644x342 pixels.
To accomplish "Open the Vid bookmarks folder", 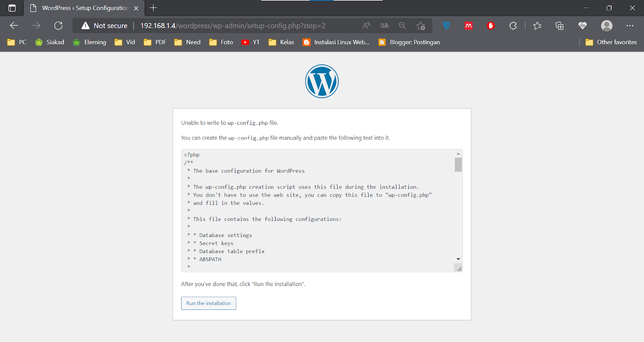I will [125, 42].
